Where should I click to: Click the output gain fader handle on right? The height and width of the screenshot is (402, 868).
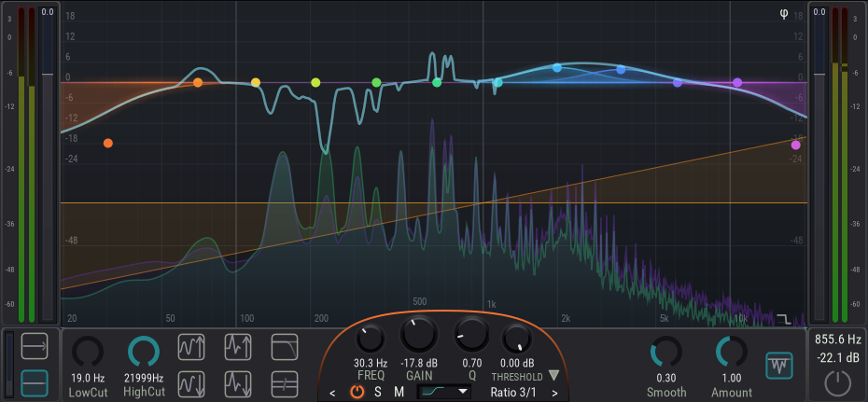click(x=819, y=74)
